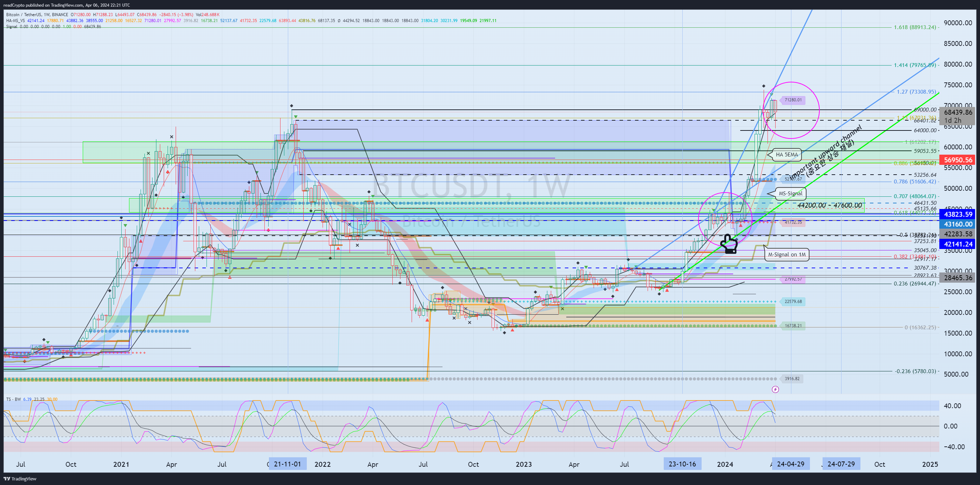Select the 64000.00 horizontal line label
The height and width of the screenshot is (485, 980).
(x=925, y=130)
